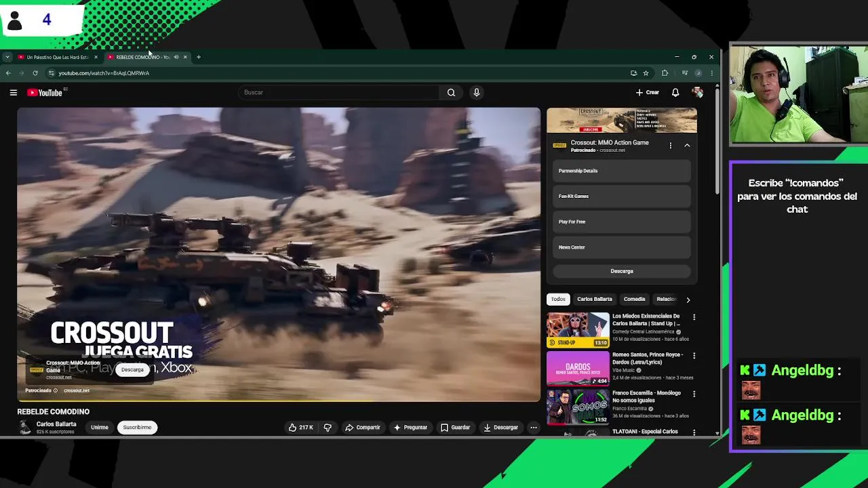Click the Guardar save button
The width and height of the screenshot is (868, 488).
(455, 428)
